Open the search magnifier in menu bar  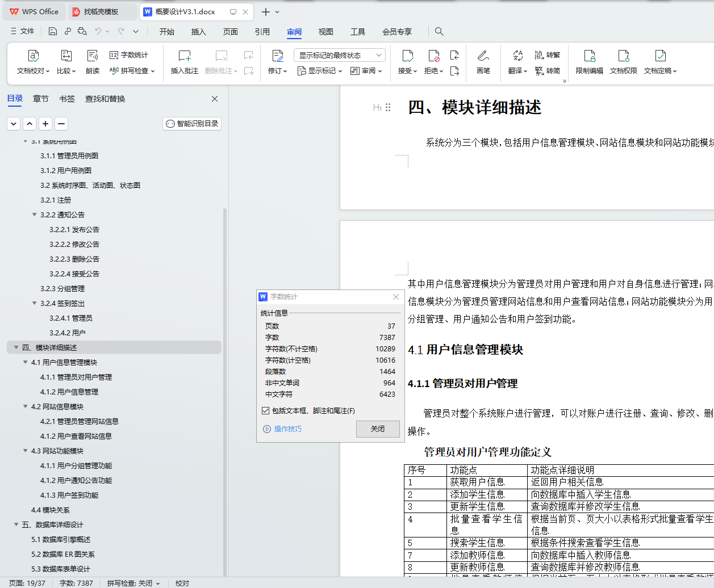click(x=439, y=32)
